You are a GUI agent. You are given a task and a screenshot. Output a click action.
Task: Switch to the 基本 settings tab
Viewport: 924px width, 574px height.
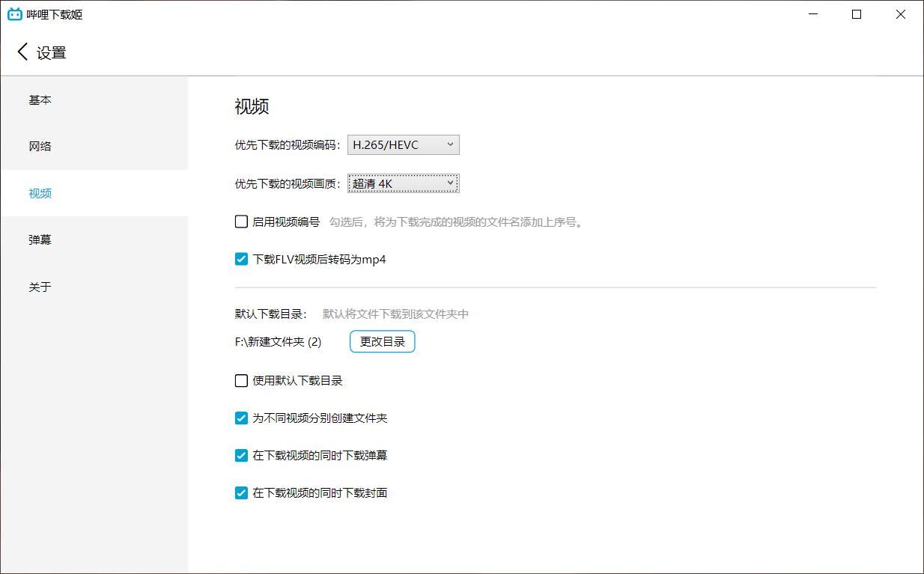(40, 100)
